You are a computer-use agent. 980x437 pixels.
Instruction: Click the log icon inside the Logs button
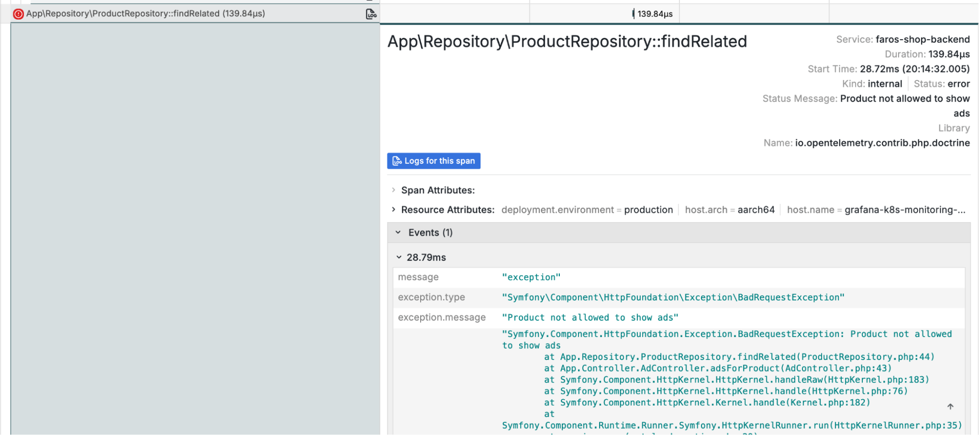coord(397,161)
